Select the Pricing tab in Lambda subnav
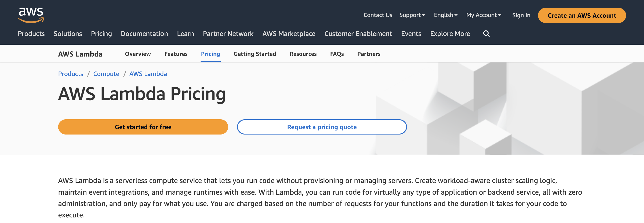Screen dimensions: 644x223 [210, 54]
